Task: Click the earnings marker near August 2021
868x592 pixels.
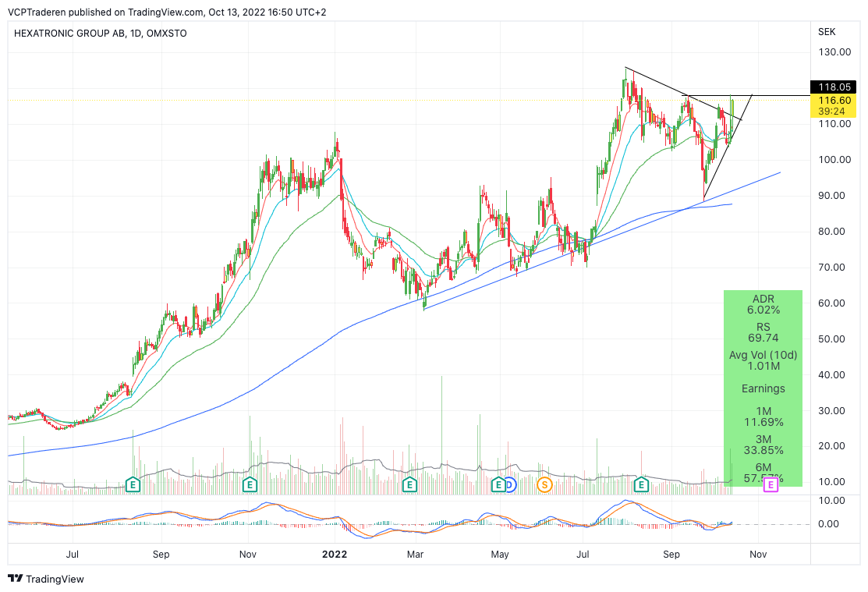Action: (x=133, y=485)
